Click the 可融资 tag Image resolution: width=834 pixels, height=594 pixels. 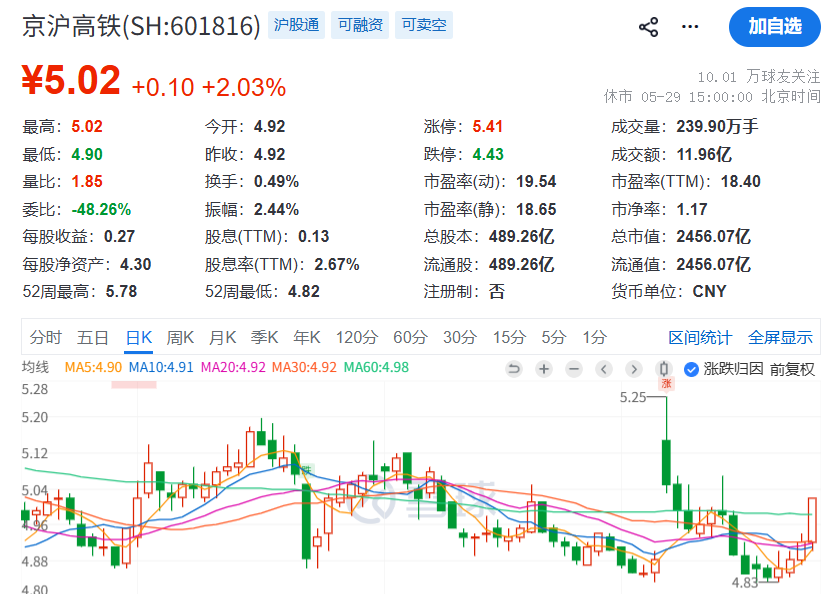(360, 25)
